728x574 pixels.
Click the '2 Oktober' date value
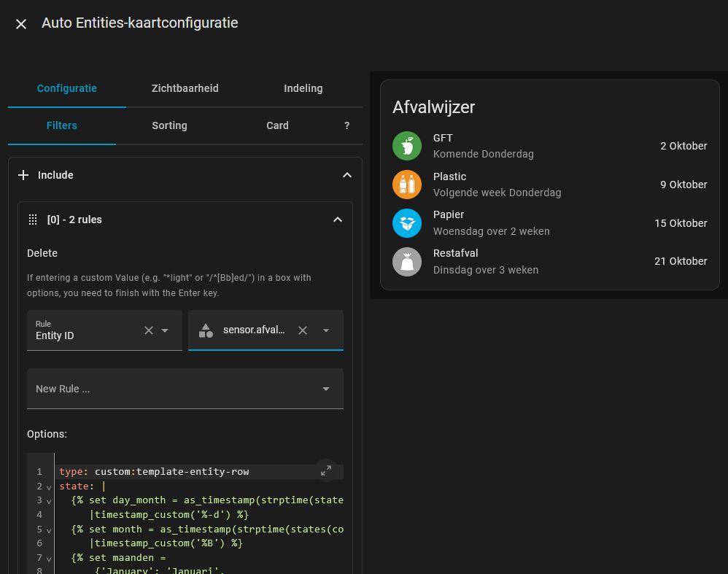(x=684, y=146)
